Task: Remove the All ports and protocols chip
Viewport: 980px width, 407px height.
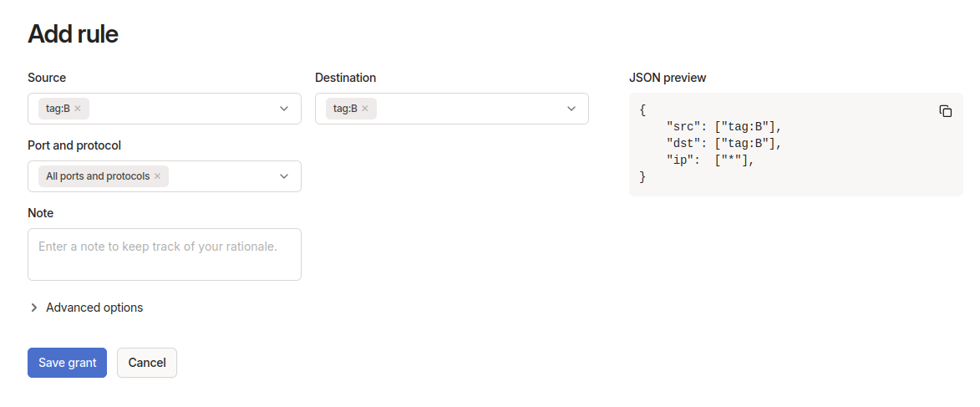Action: 157,176
